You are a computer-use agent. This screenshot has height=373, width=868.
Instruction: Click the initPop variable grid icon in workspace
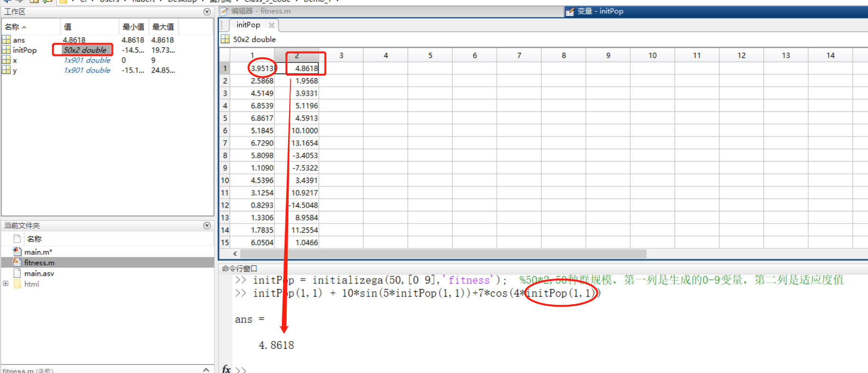(6, 50)
